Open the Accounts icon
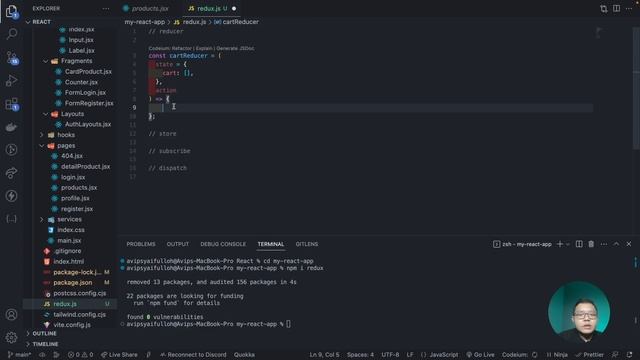The image size is (640, 360). (11, 315)
